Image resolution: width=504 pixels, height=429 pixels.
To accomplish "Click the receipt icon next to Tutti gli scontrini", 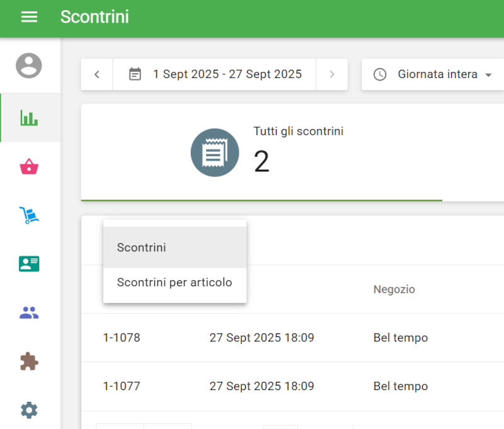I will tap(215, 152).
